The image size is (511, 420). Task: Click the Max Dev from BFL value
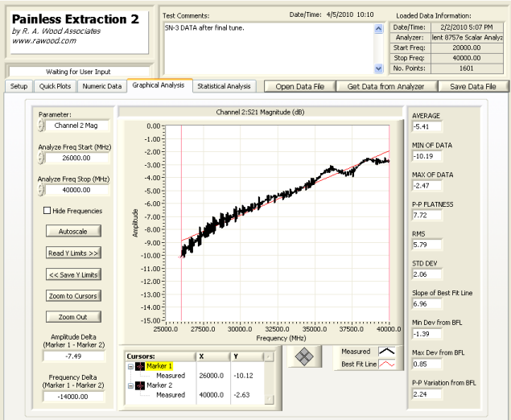(427, 364)
